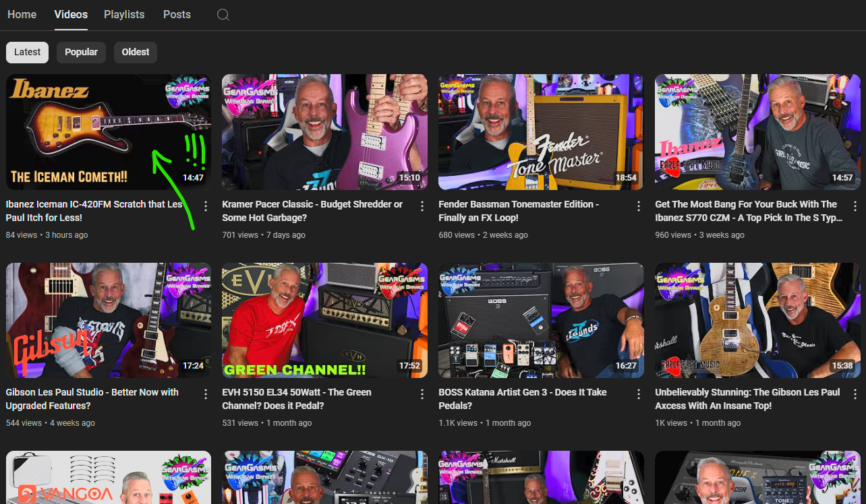Click the Ibanez Iceman Cometh thumbnail
The image size is (866, 504).
(109, 132)
